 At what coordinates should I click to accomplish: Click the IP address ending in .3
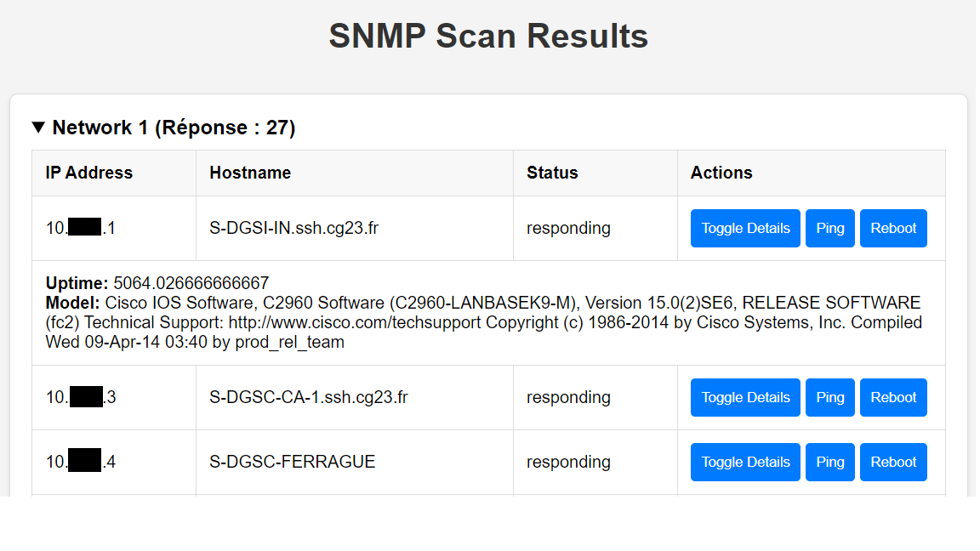pos(81,397)
